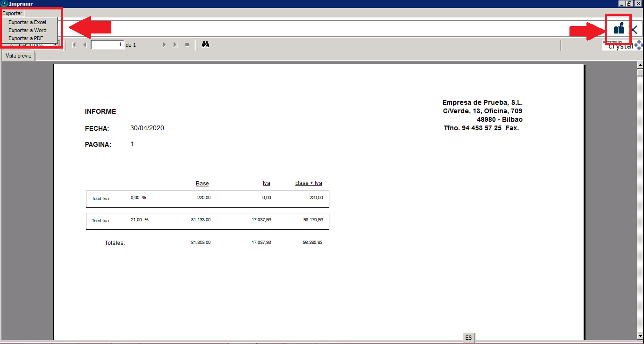Open the Exportar menu
Viewport: 644px width, 344px height.
tap(12, 13)
